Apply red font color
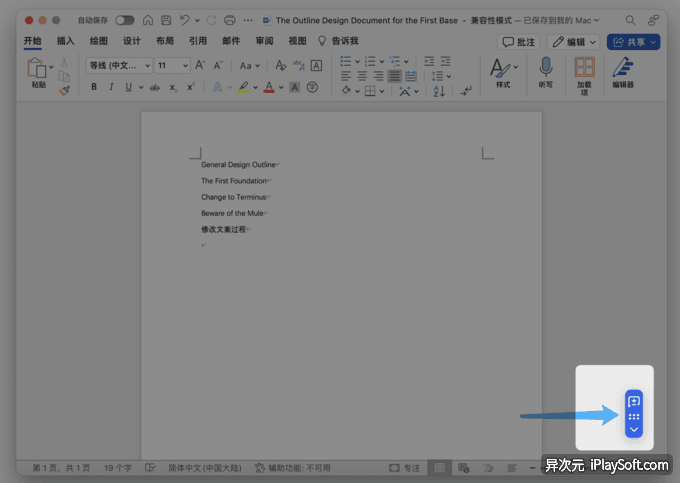The height and width of the screenshot is (483, 680). click(269, 87)
